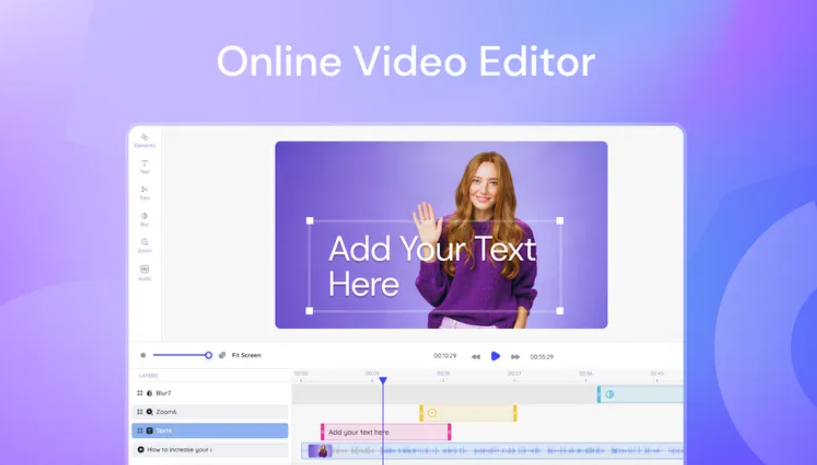Image resolution: width=817 pixels, height=465 pixels.
Task: Select the Zoom6 layer row
Action: click(x=210, y=412)
